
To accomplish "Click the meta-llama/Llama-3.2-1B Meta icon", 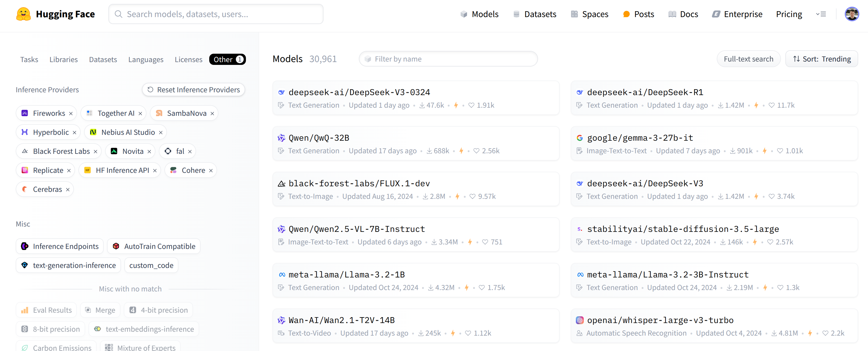I will click(282, 275).
